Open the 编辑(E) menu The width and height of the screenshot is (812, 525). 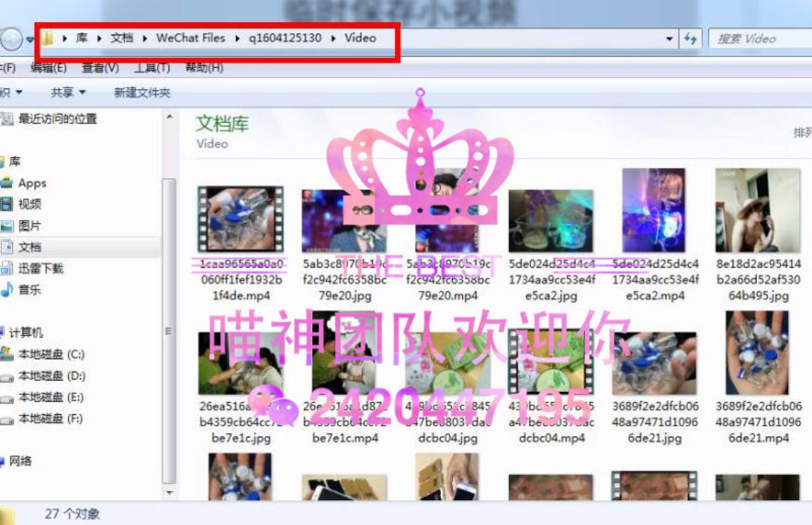[48, 67]
